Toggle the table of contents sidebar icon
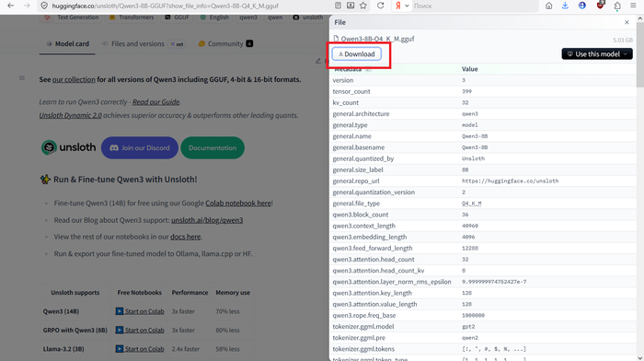This screenshot has width=644, height=361. [22, 78]
